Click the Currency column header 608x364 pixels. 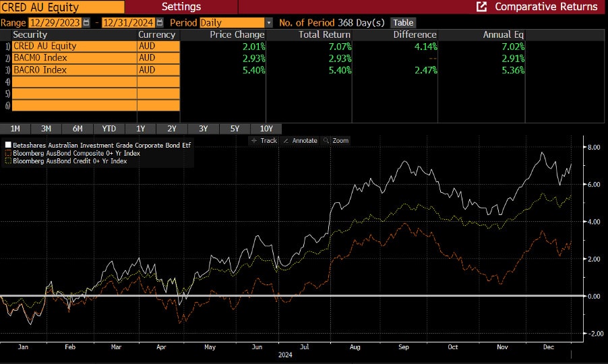[x=156, y=34]
